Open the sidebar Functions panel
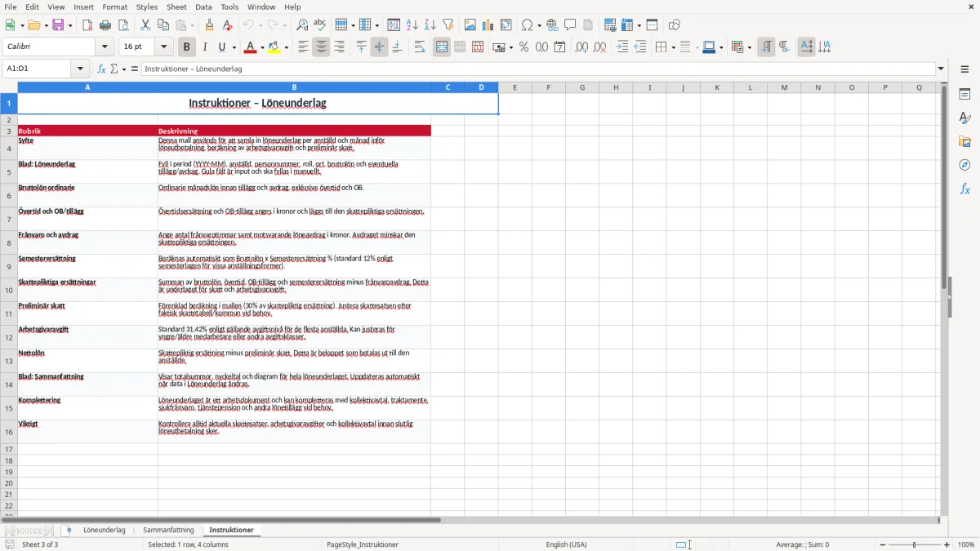 point(964,189)
